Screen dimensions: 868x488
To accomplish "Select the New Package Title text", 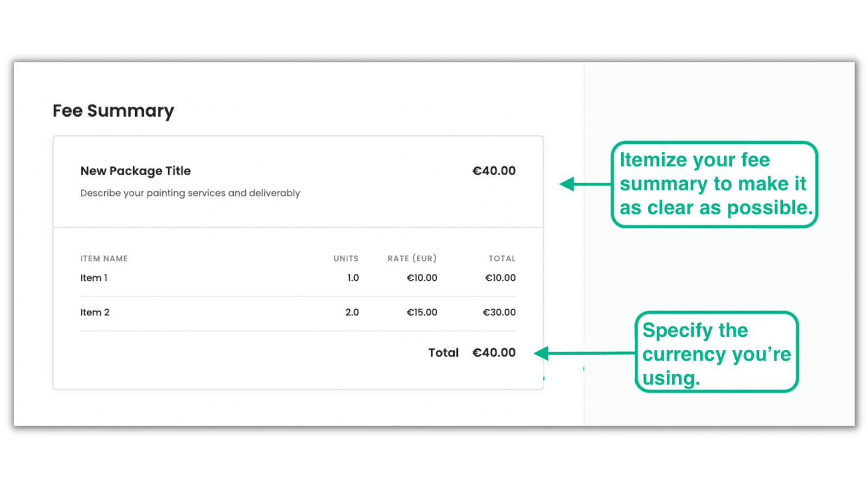I will pyautogui.click(x=136, y=171).
